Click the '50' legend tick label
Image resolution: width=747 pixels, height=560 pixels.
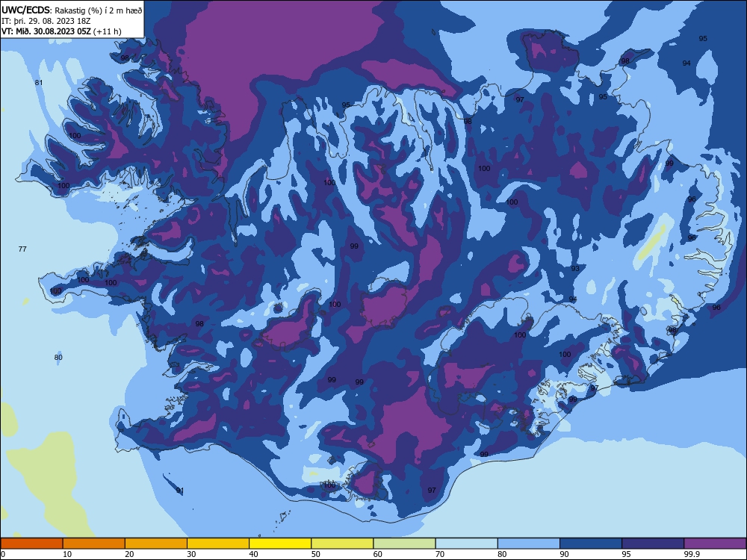[315, 554]
